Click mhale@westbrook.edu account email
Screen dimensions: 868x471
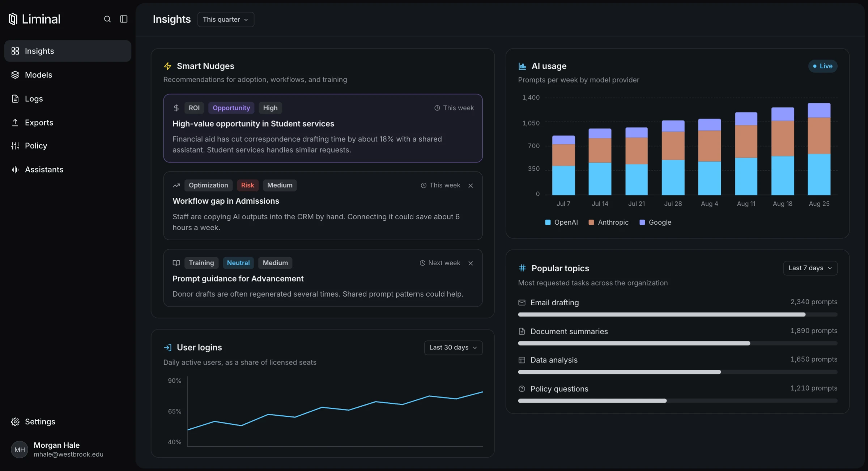(68, 455)
